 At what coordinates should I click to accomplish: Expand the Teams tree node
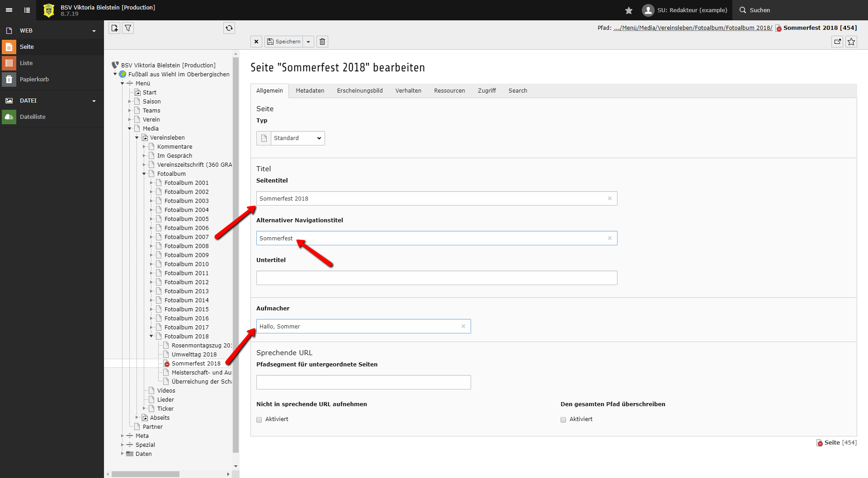coord(130,110)
